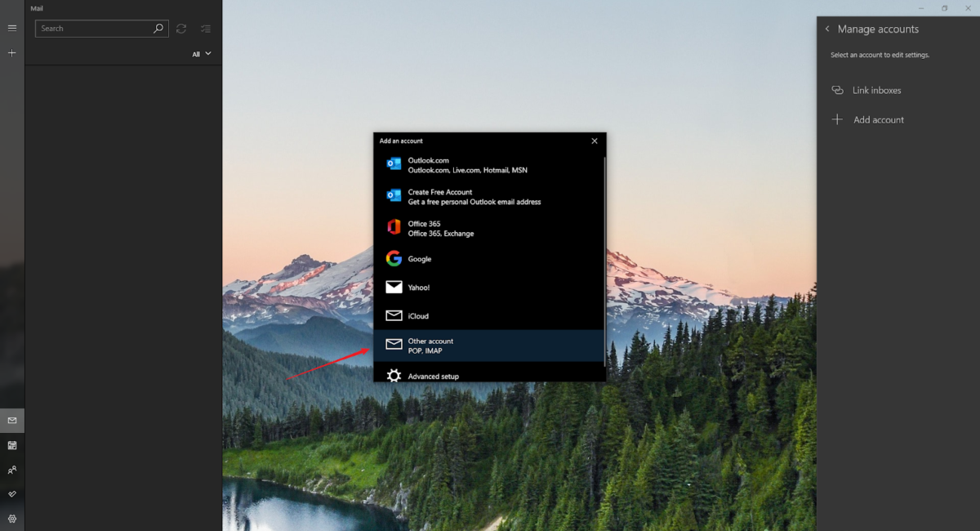Viewport: 980px width, 531px height.
Task: Click the Add account plus icon
Action: pos(837,119)
